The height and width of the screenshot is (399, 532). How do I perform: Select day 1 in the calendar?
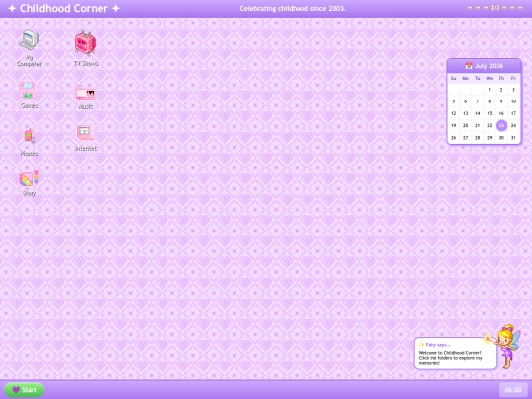[x=490, y=90]
